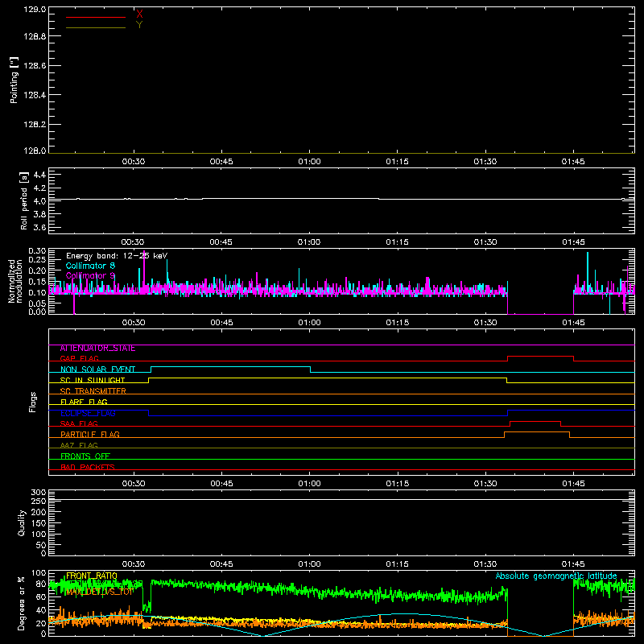Select the FRONTS_OFF flag label
The image size is (644, 644).
tap(85, 456)
